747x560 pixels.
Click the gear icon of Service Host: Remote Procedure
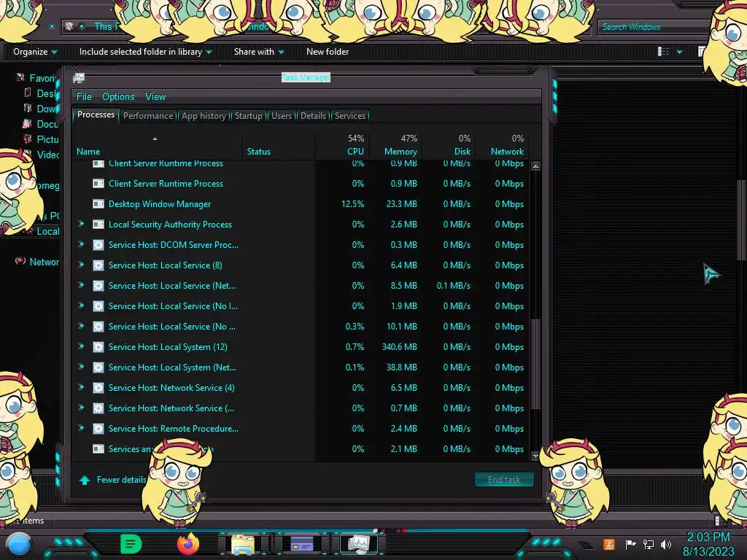(x=98, y=429)
